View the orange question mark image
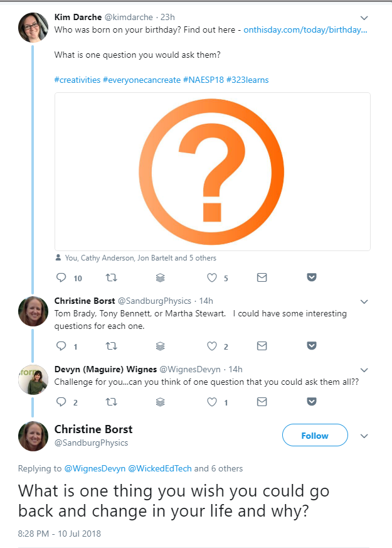The image size is (392, 548). tap(212, 171)
